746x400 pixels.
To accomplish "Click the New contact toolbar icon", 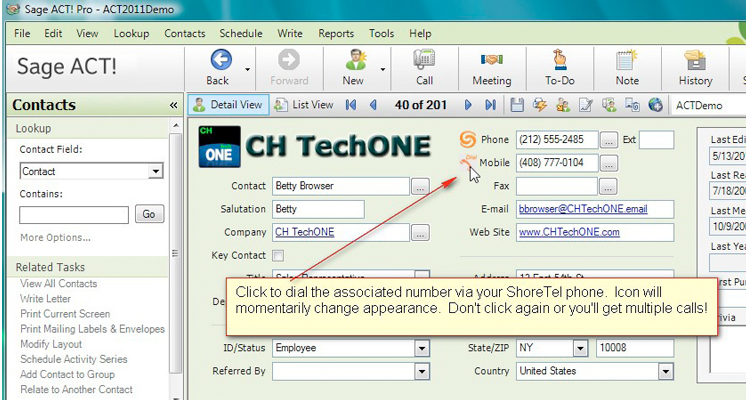I will tap(355, 60).
